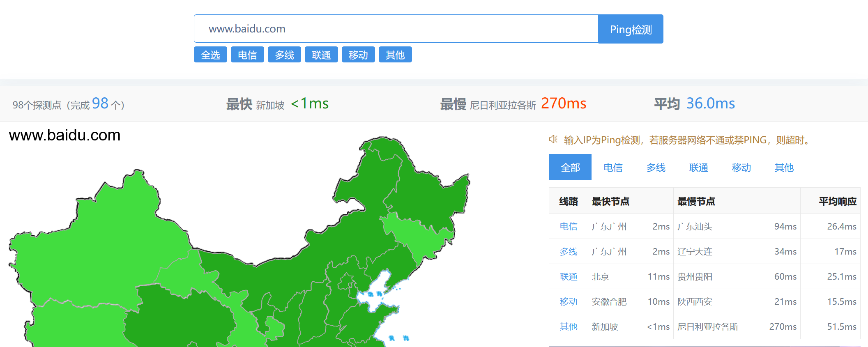The height and width of the screenshot is (347, 868).
Task: Toggle the 全选 filter button
Action: pos(210,55)
